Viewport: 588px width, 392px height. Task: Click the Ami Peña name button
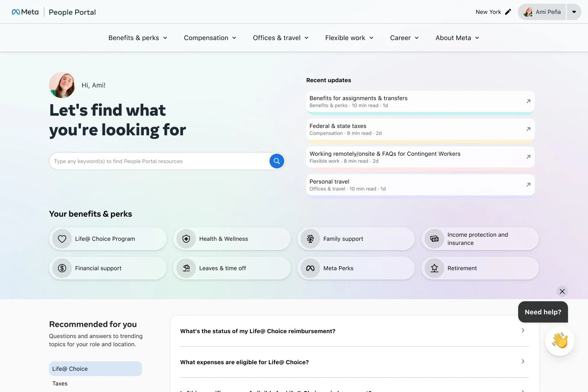tap(542, 12)
